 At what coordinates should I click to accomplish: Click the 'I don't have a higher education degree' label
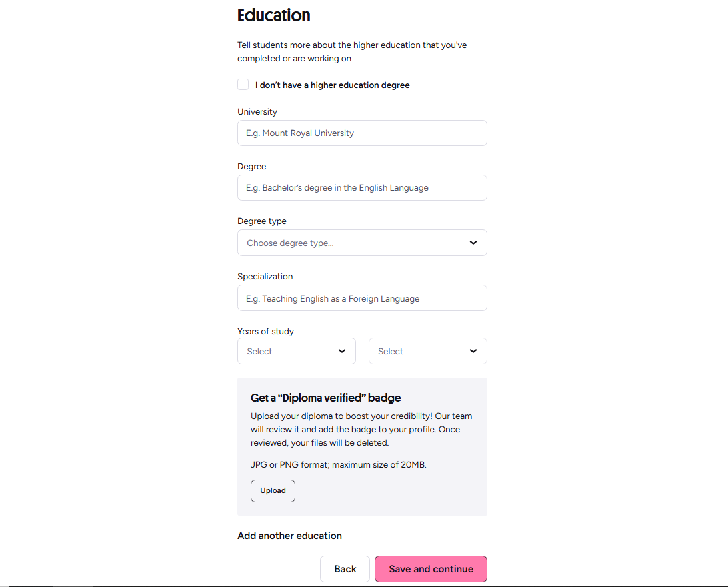(333, 85)
